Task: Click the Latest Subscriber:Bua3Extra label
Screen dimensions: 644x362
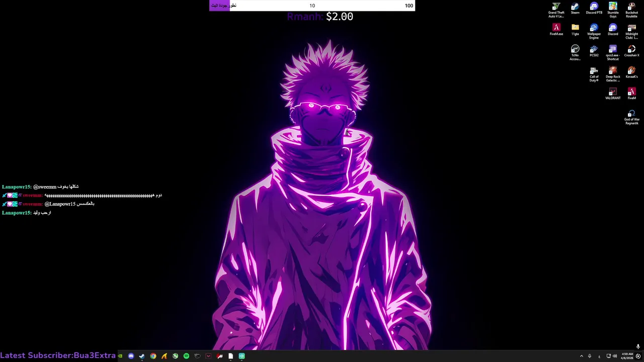Action: (x=58, y=355)
